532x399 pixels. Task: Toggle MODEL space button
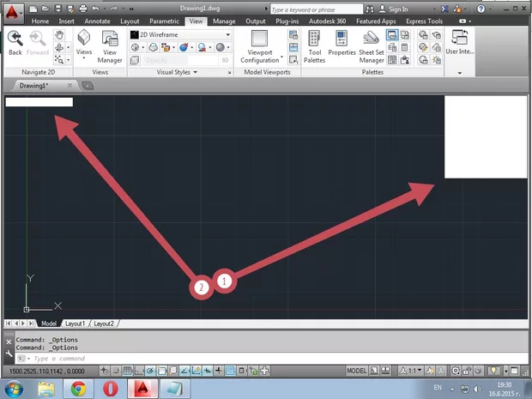point(356,371)
